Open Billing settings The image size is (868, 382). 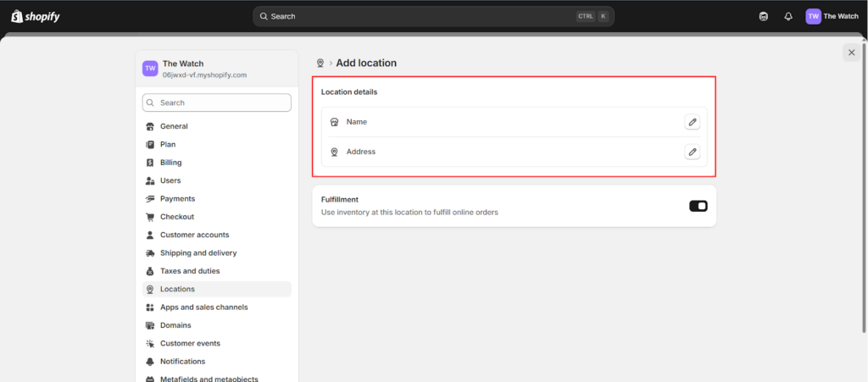170,163
